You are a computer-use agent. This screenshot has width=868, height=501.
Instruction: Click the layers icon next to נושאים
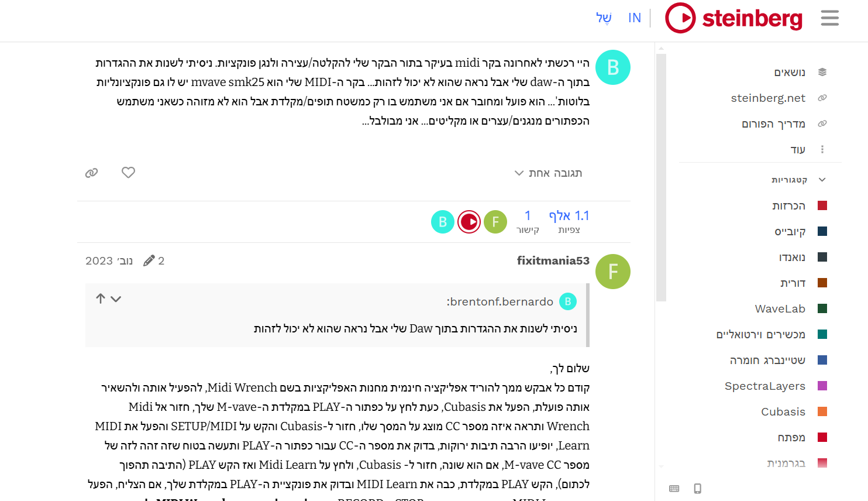coord(822,73)
